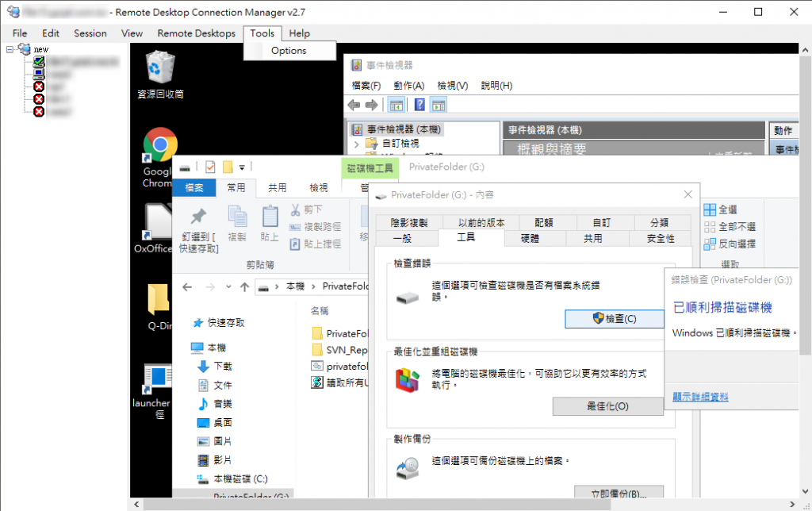Open the 常用 ribbon tab in Explorer
Viewport: 812px width, 511px height.
click(x=236, y=187)
